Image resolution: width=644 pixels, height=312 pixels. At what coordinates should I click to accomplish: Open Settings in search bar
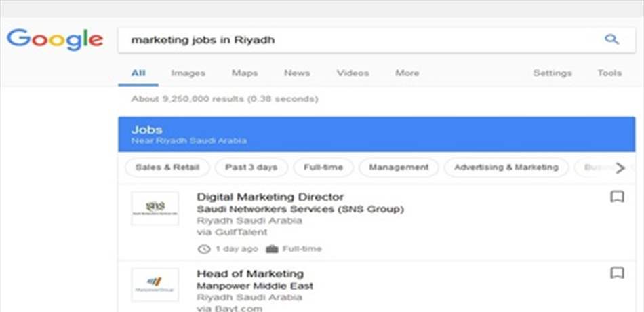(552, 73)
